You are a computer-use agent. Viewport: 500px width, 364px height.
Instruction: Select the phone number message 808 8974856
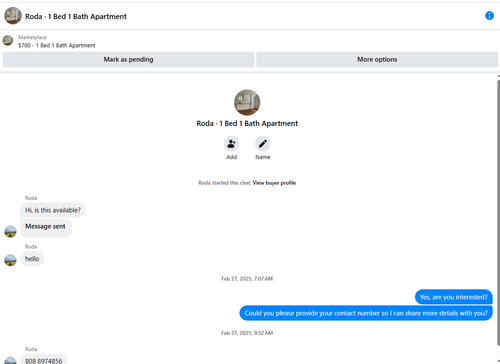coord(43,359)
